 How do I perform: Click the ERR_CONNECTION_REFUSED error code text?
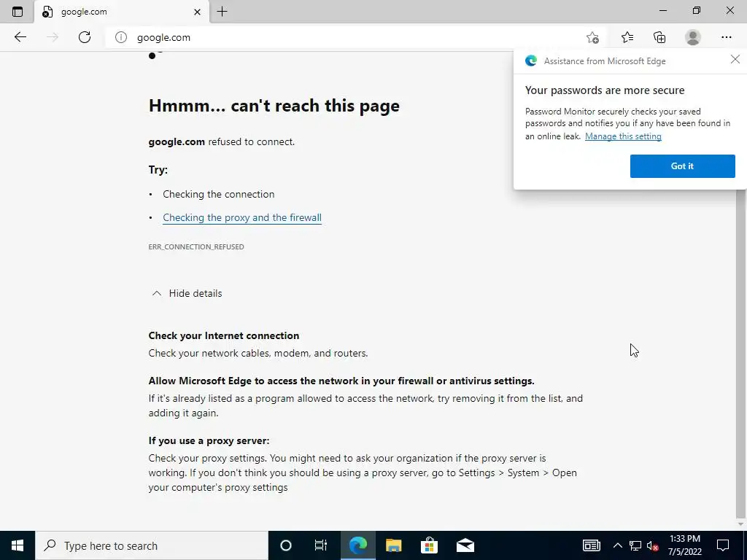[x=196, y=246]
